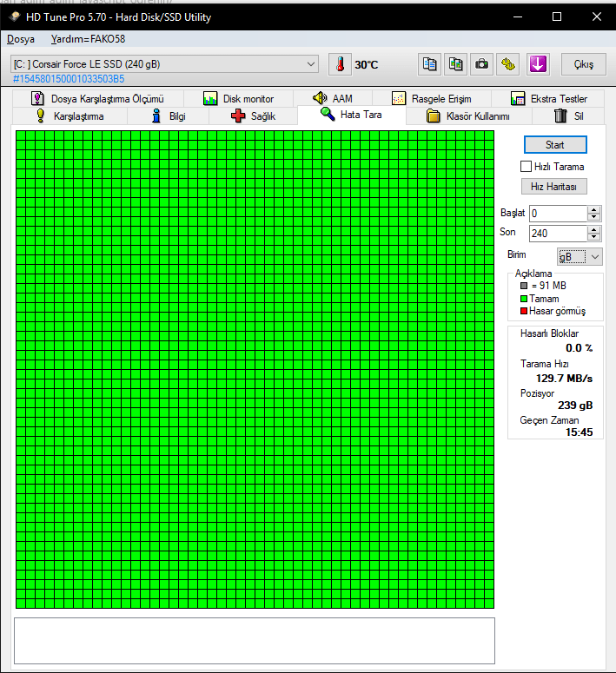Click the 0.0 % damaged blocks value
Image resolution: width=616 pixels, height=673 pixels.
pyautogui.click(x=579, y=347)
